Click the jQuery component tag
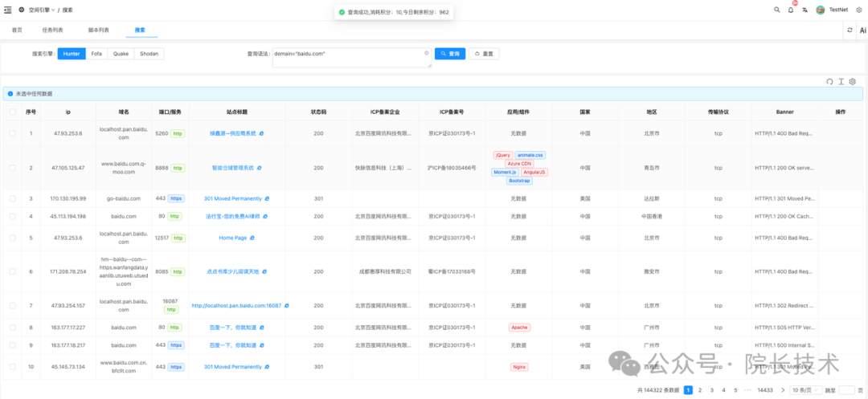Image resolution: width=868 pixels, height=399 pixels. click(x=502, y=155)
